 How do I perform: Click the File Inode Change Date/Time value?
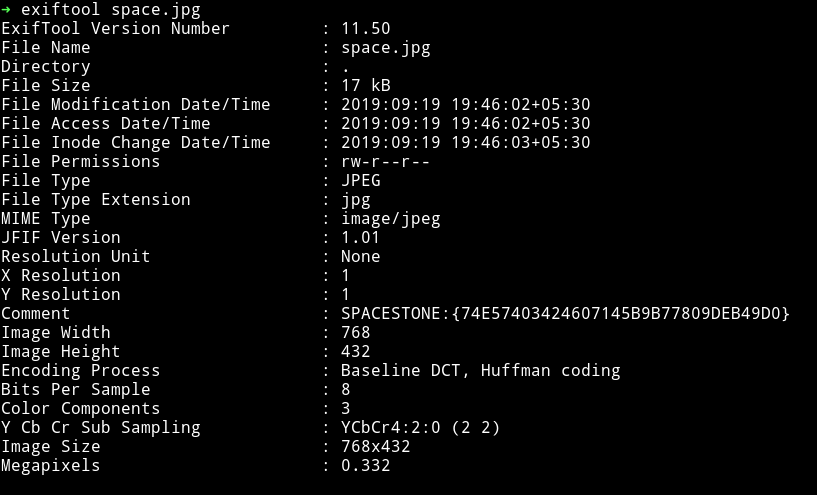(465, 142)
